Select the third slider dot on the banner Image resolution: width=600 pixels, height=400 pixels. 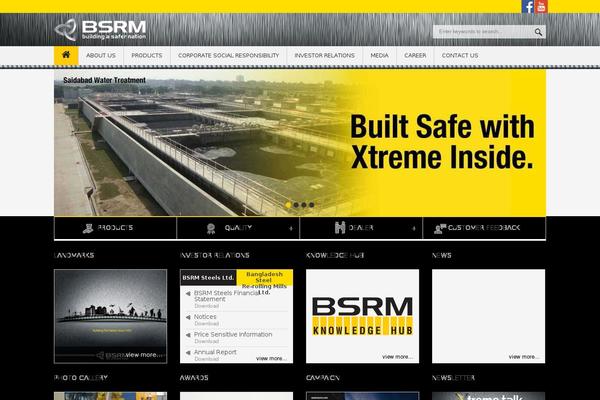[304, 205]
